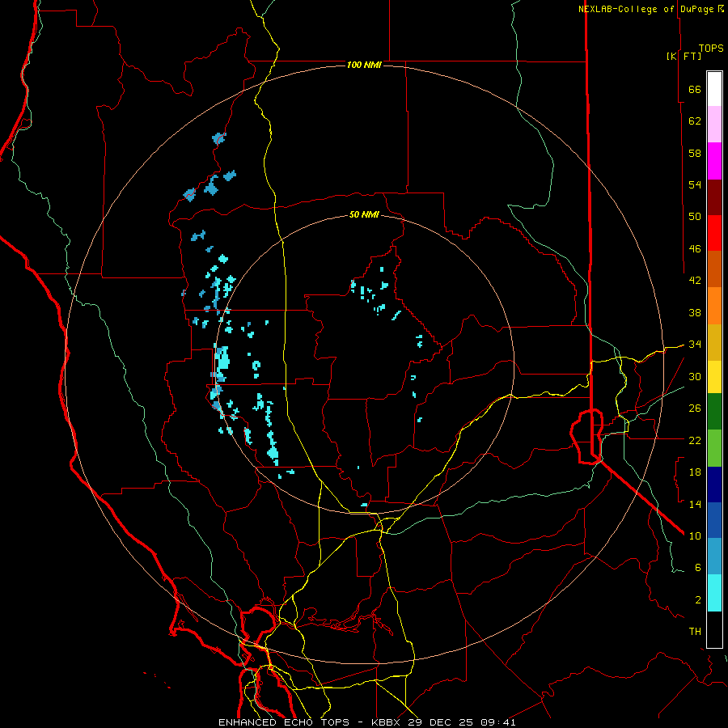The width and height of the screenshot is (728, 728).
Task: Click the 09:41 timestamp in caption
Action: click(498, 722)
